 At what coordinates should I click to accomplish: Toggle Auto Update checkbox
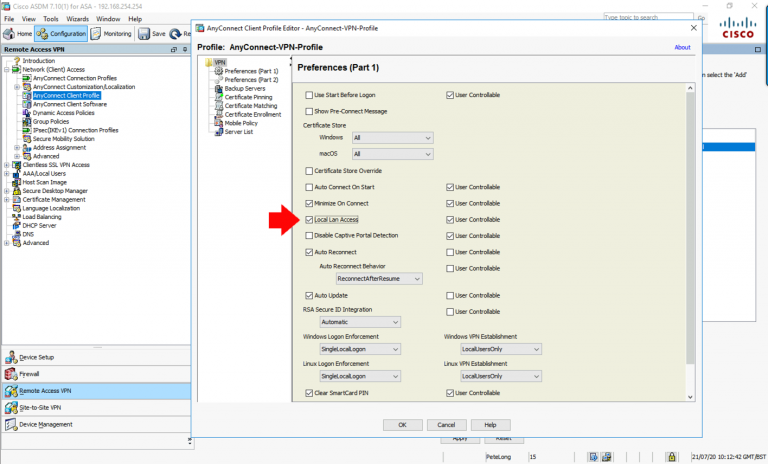(x=309, y=295)
